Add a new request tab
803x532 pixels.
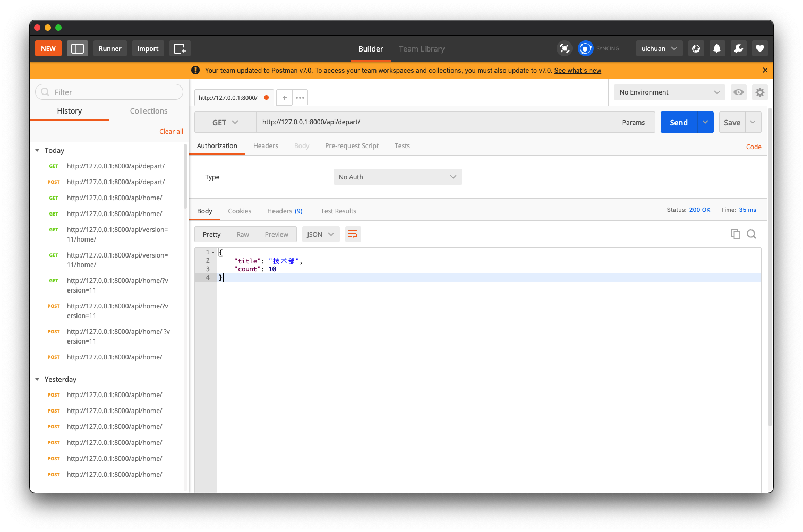pos(285,98)
